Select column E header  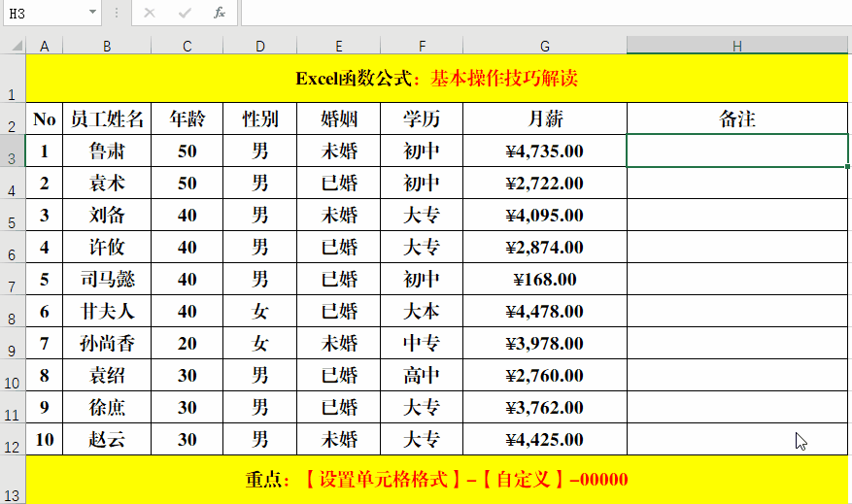coord(338,47)
